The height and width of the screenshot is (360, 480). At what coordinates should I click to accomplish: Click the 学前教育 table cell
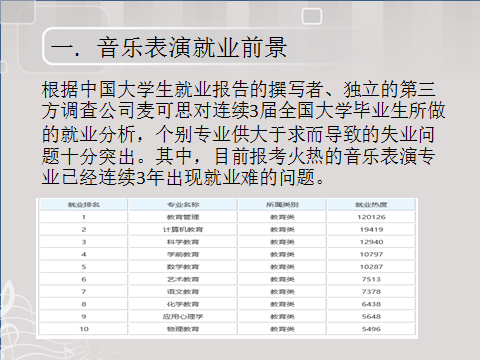click(x=183, y=254)
